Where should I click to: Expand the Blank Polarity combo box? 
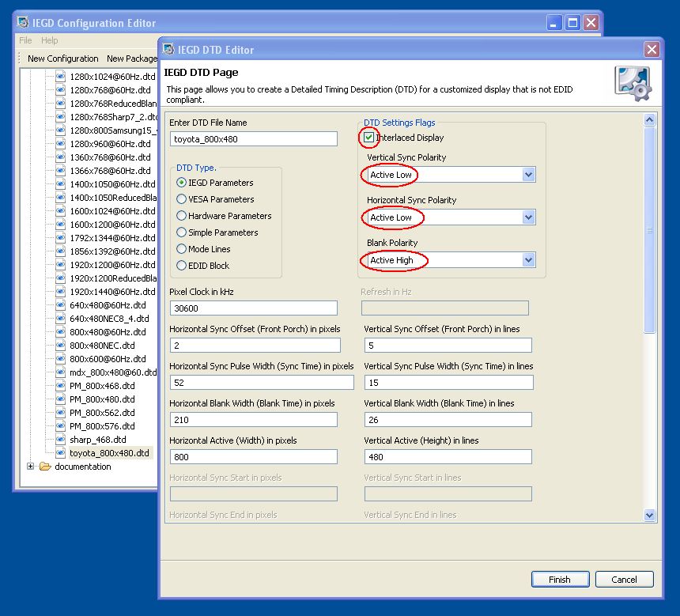pos(528,260)
